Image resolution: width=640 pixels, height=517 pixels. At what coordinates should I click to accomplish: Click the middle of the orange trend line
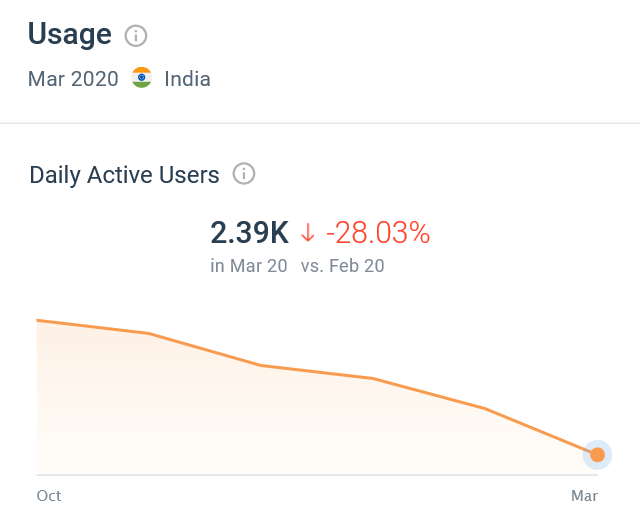[318, 372]
